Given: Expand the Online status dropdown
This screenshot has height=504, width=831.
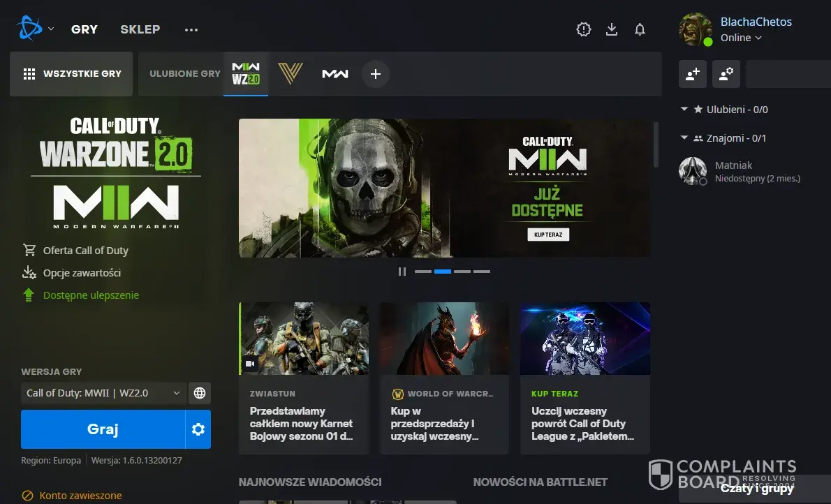Looking at the screenshot, I should pos(741,38).
